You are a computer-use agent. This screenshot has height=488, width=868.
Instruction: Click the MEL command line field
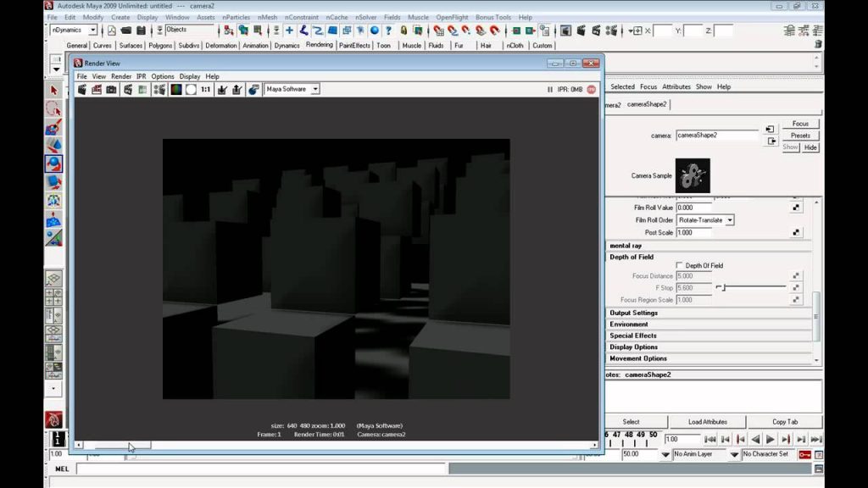pos(261,469)
